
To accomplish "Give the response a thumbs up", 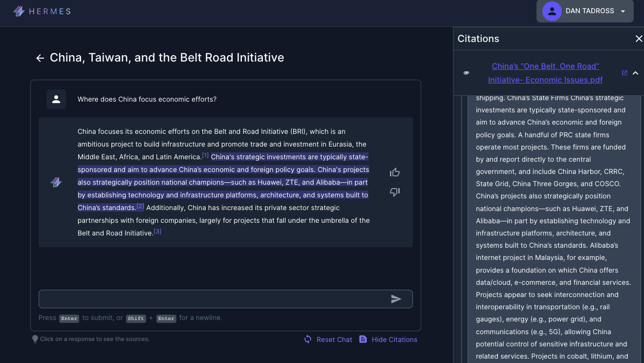I will 395,172.
